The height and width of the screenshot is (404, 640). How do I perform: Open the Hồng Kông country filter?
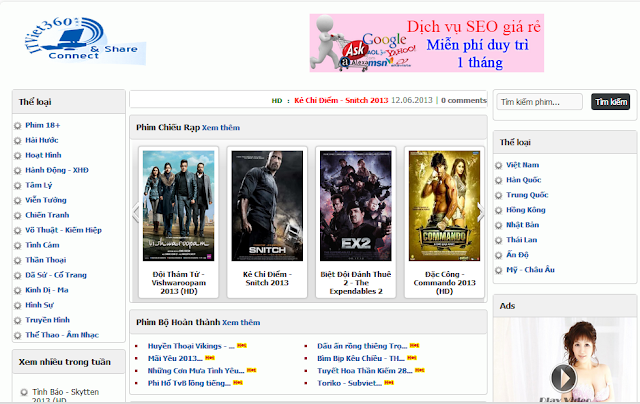click(x=526, y=210)
